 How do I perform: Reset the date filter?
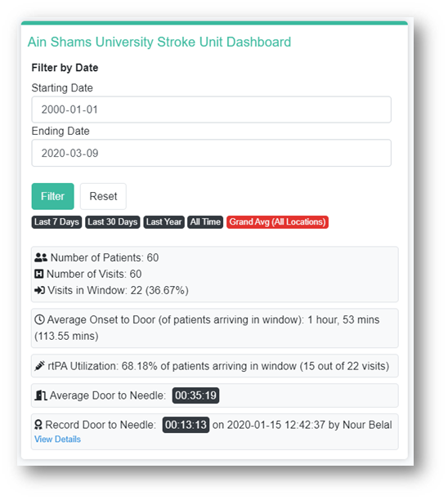click(103, 196)
